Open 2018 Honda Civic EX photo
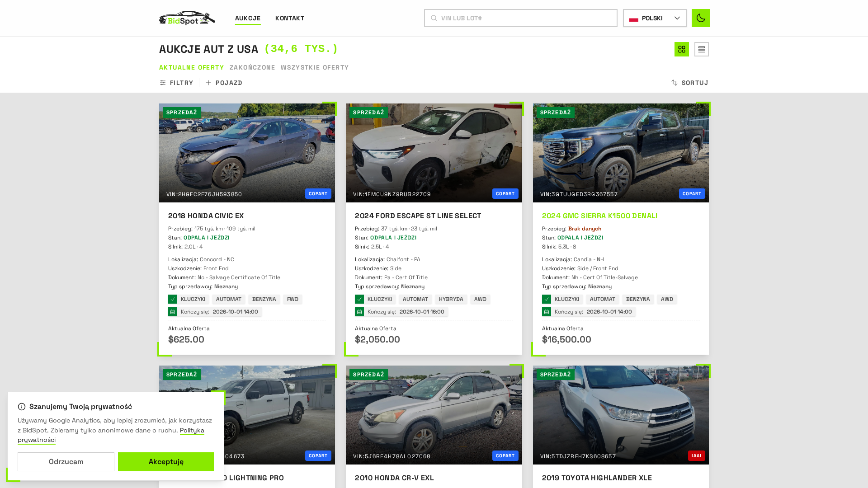The width and height of the screenshot is (868, 488). pos(247,153)
